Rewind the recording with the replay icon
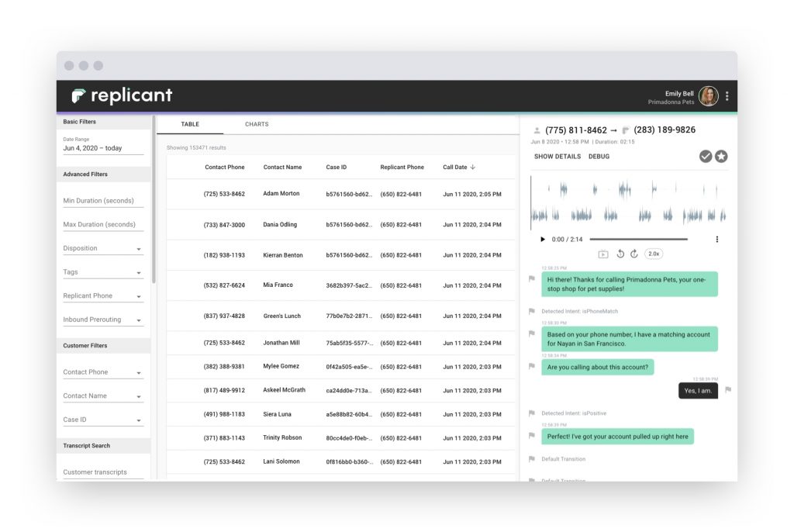794x532 pixels. pyautogui.click(x=620, y=254)
